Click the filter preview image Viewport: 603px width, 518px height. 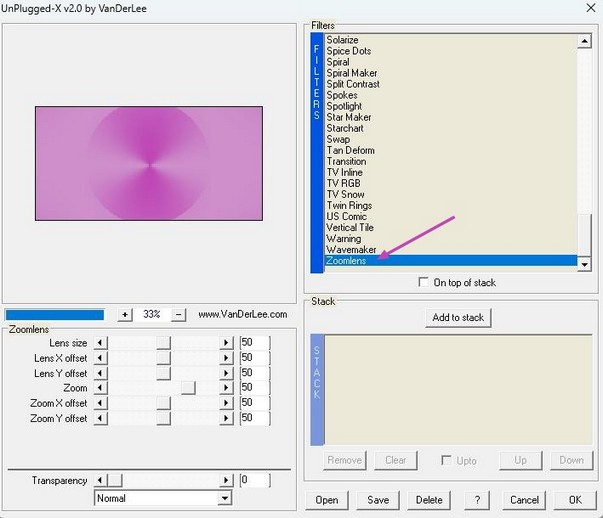click(149, 163)
